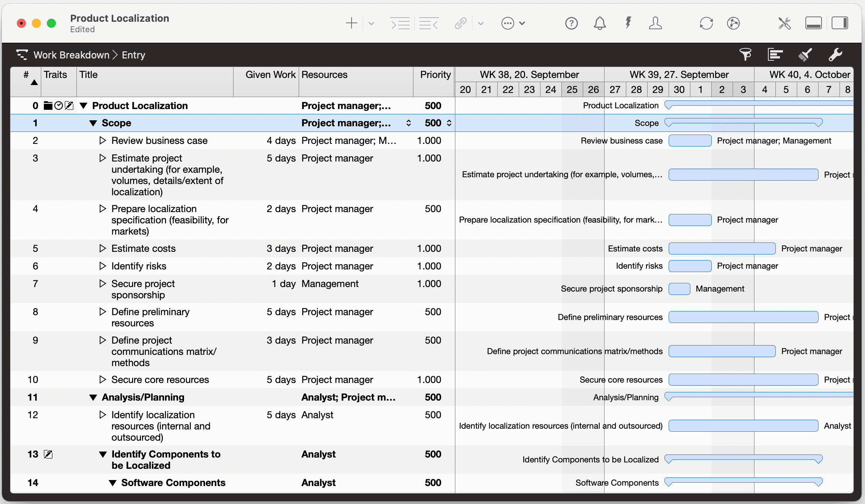
Task: Click the Resources column header
Action: [x=324, y=75]
